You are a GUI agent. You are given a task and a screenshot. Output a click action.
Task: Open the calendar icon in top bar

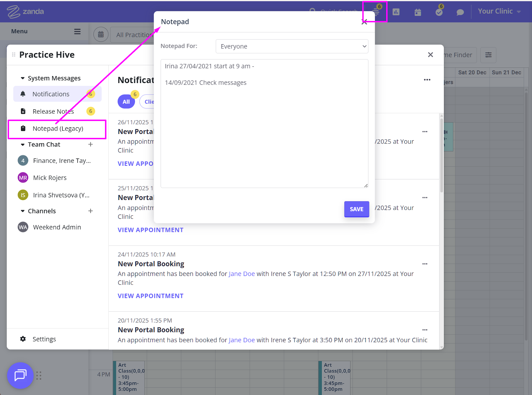[418, 12]
